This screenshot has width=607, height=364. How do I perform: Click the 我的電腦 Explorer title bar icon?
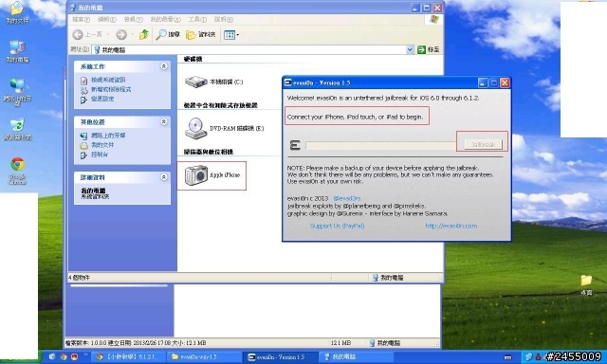click(x=72, y=8)
